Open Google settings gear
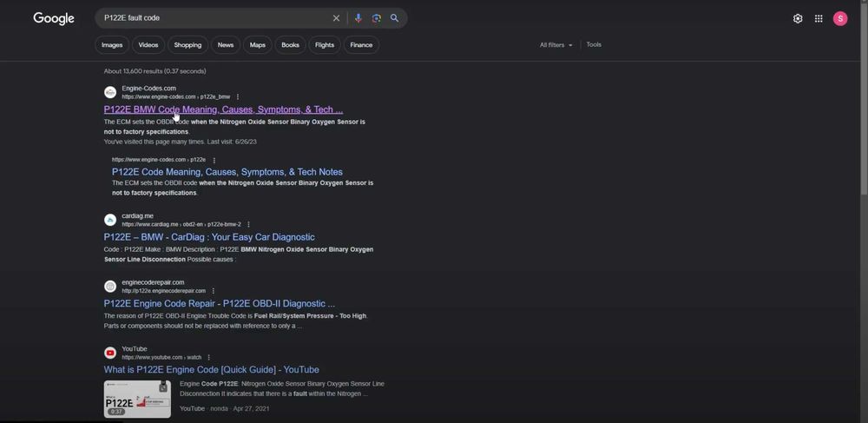 coord(798,18)
